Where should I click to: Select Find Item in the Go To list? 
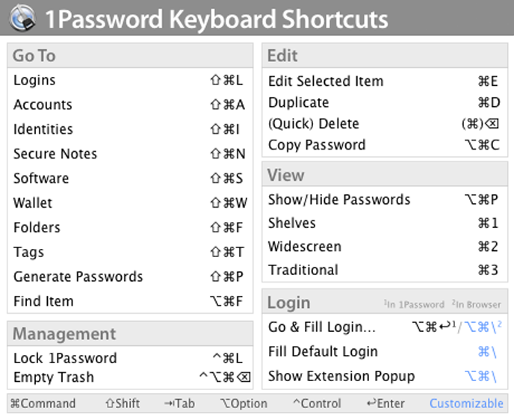pyautogui.click(x=43, y=301)
